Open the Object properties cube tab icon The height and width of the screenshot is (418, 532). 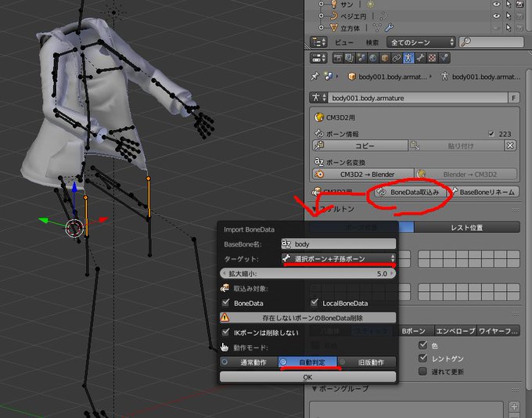(x=384, y=58)
